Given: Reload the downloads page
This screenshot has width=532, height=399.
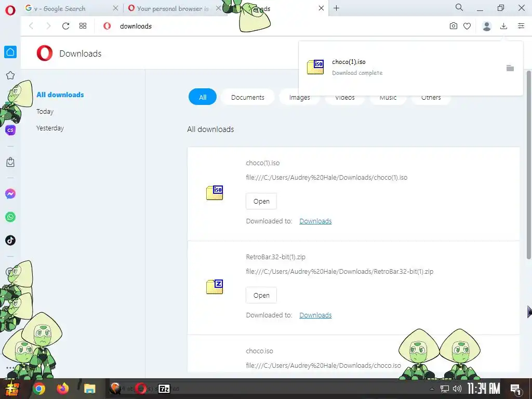Looking at the screenshot, I should (65, 26).
